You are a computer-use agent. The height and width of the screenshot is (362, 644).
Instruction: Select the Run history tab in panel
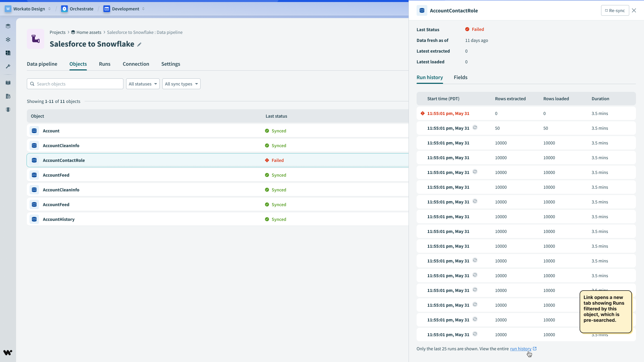(430, 77)
